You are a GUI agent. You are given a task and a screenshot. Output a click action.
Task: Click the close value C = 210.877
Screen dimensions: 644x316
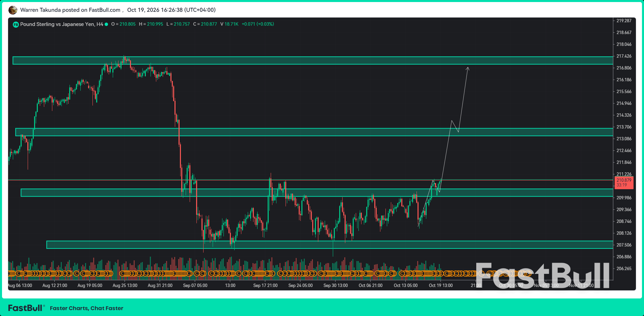pyautogui.click(x=205, y=24)
